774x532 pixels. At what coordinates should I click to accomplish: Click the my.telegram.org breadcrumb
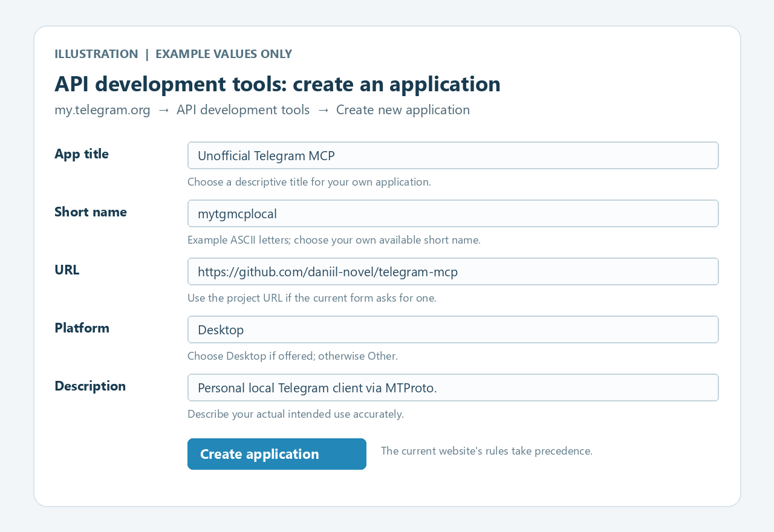pyautogui.click(x=102, y=110)
